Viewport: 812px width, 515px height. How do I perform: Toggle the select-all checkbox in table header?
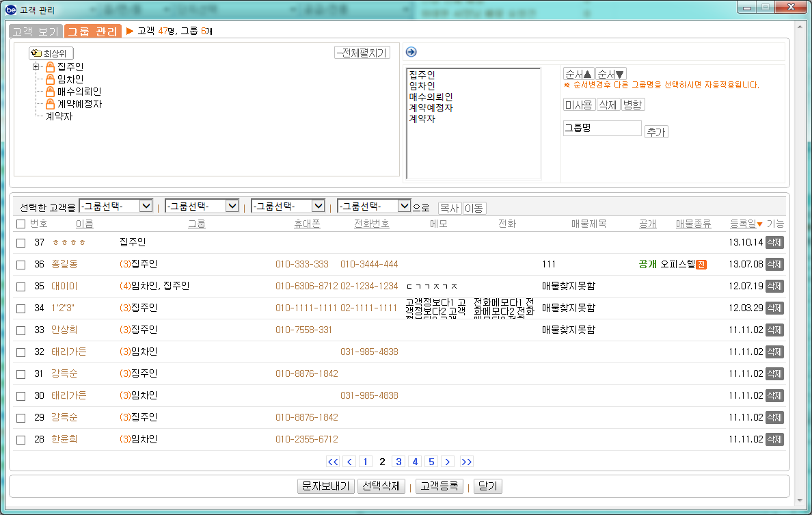coord(21,224)
